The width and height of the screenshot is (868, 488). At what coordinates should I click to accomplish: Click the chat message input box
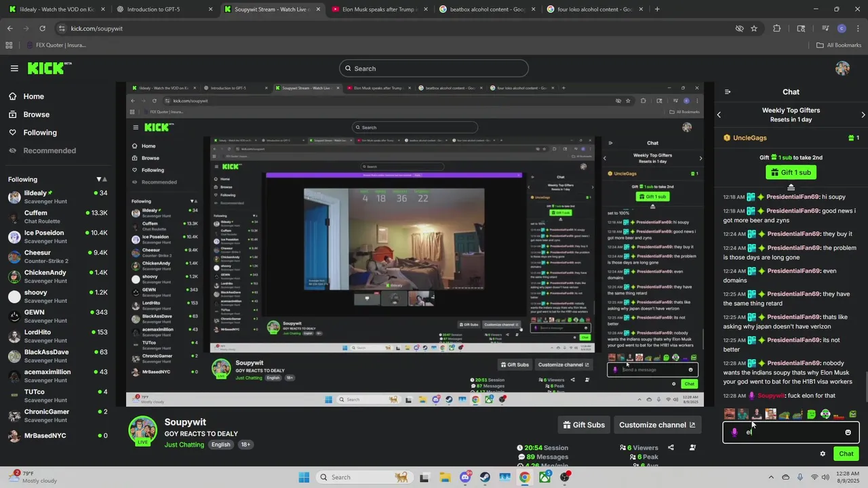[x=791, y=432]
